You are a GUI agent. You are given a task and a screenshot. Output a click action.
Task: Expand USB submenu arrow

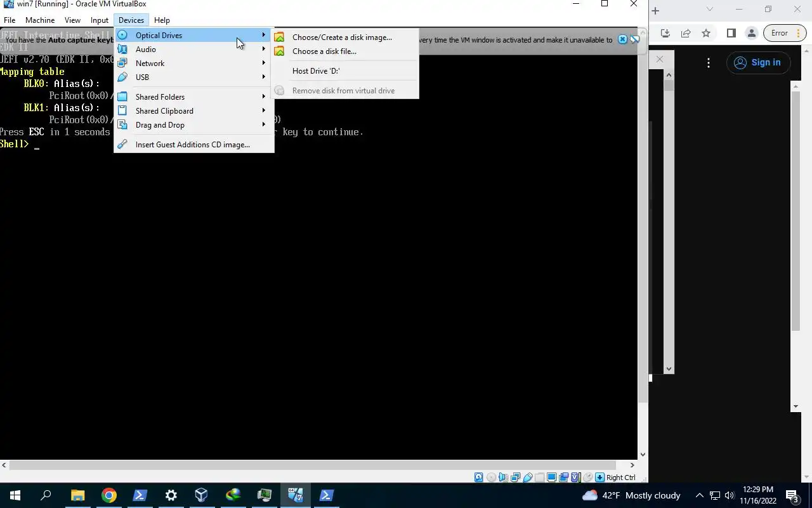[264, 77]
